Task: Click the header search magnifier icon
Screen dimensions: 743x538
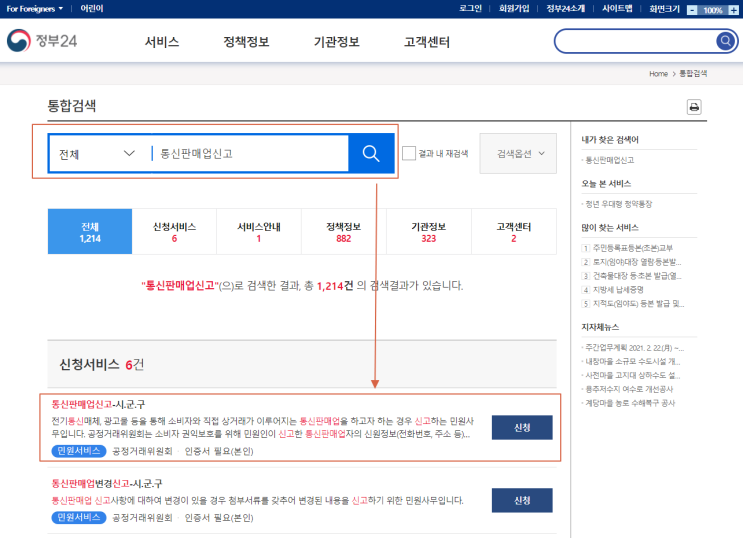Action: coord(725,41)
